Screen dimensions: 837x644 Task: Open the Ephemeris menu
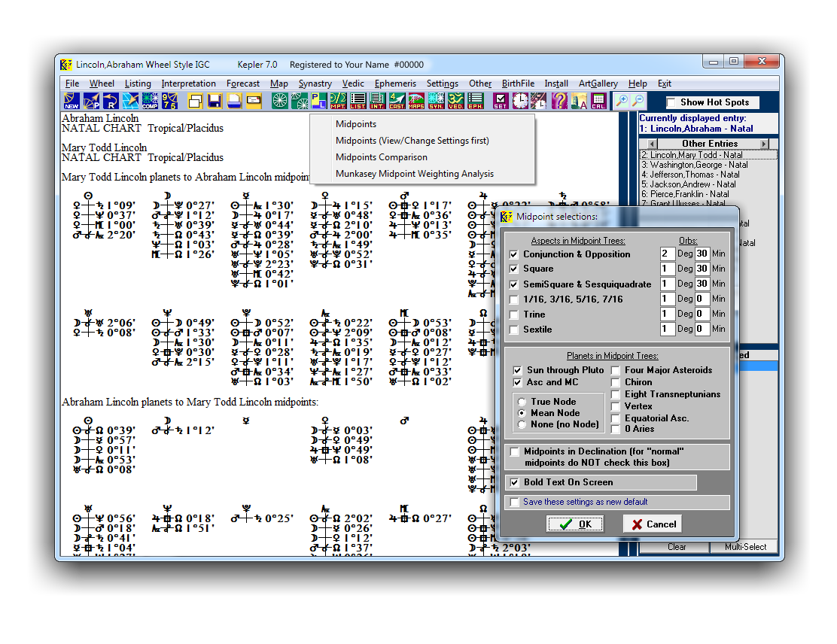pos(395,84)
